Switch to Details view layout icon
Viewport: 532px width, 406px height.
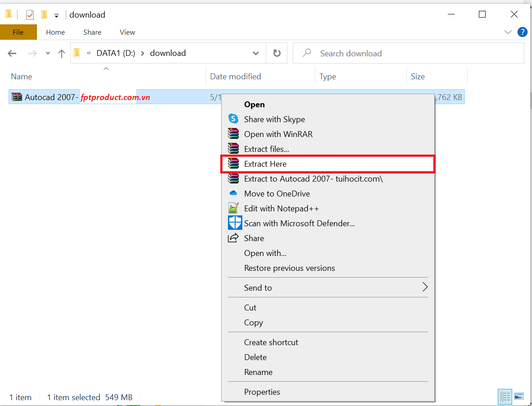coord(505,397)
